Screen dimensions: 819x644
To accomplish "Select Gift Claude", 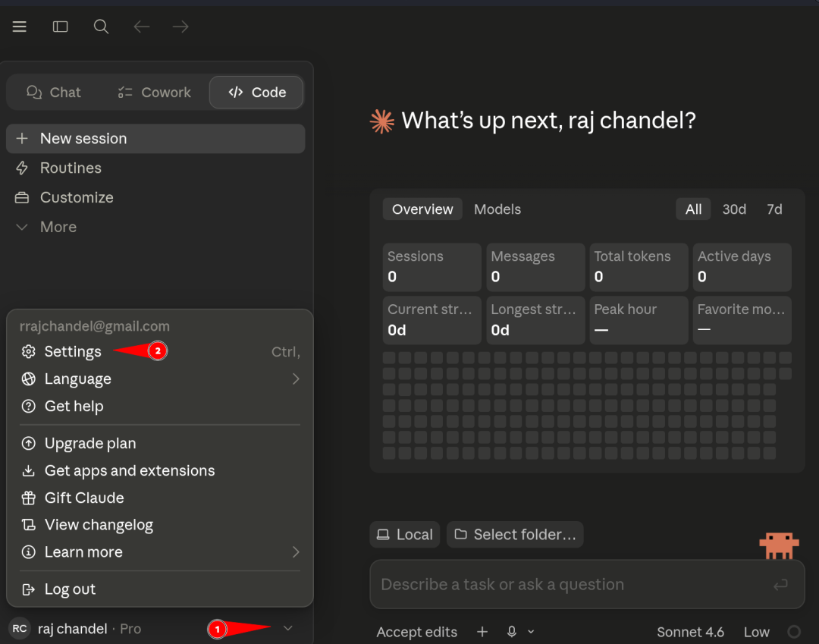I will (160, 498).
